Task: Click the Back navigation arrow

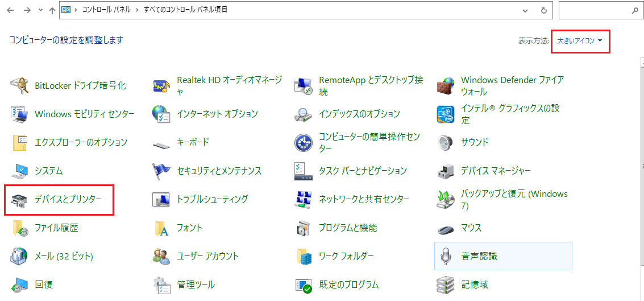Action: coord(11,11)
